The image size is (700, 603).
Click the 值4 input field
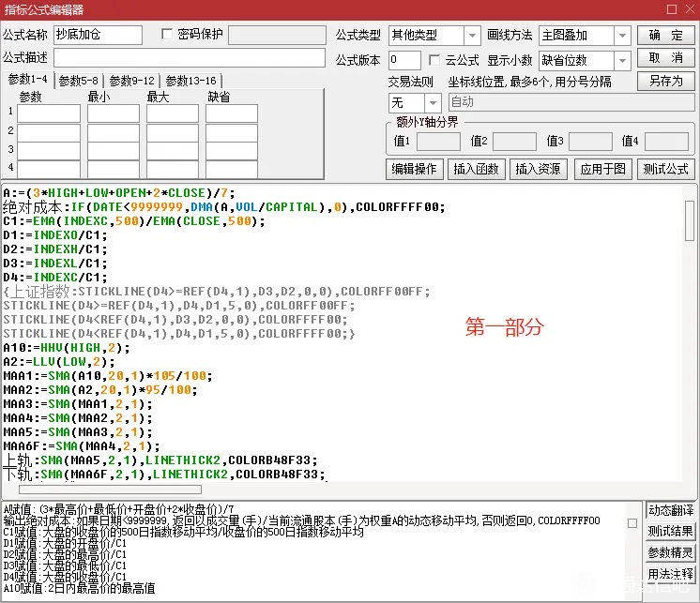[666, 142]
